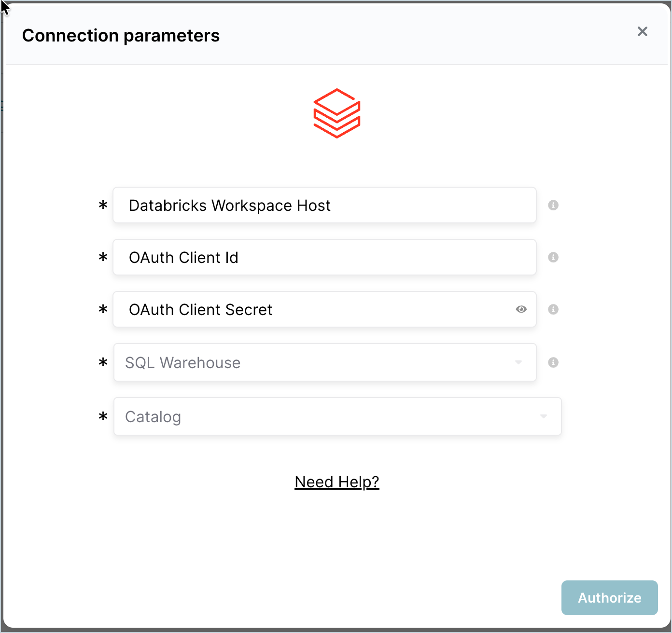Click the asterisk beside Databricks Workspace Host
This screenshot has height=633, width=672.
pyautogui.click(x=103, y=206)
